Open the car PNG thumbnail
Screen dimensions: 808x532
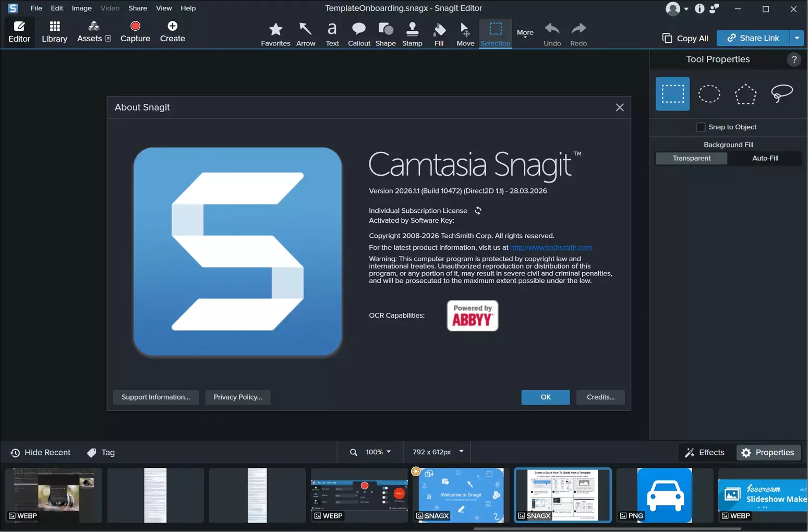click(664, 495)
